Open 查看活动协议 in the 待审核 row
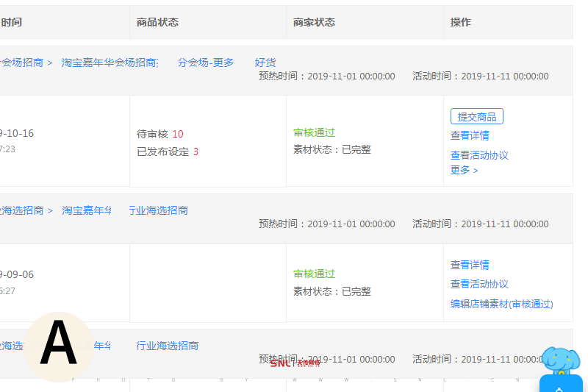 (479, 155)
